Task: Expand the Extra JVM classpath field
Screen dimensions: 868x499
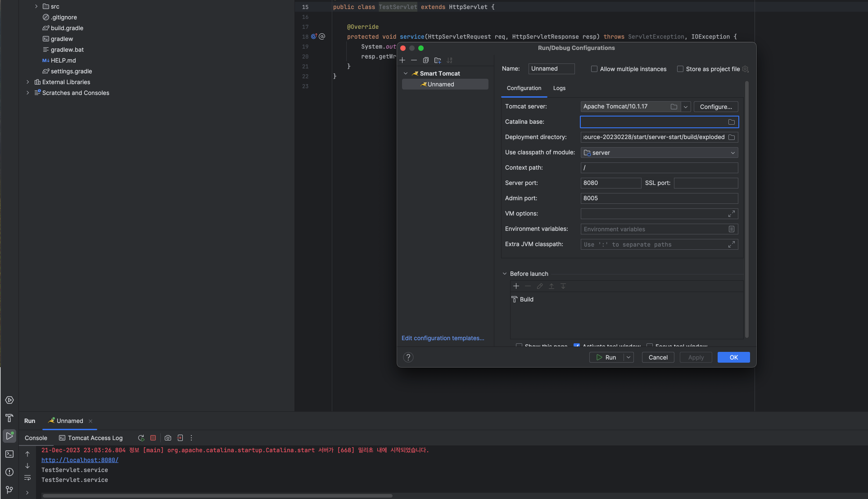Action: 732,244
